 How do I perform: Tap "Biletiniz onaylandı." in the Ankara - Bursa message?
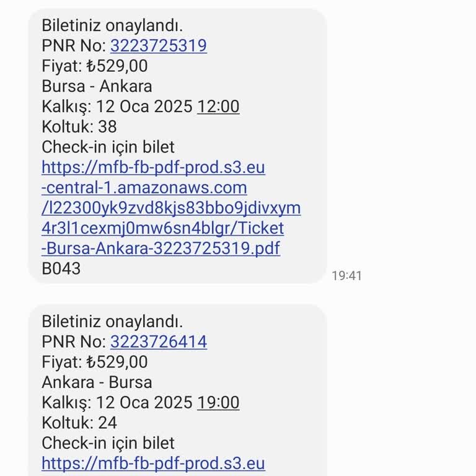click(112, 322)
